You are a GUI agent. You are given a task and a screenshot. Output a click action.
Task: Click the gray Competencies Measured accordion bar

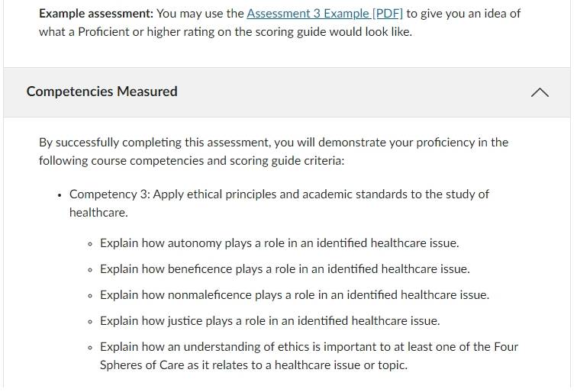pos(287,92)
